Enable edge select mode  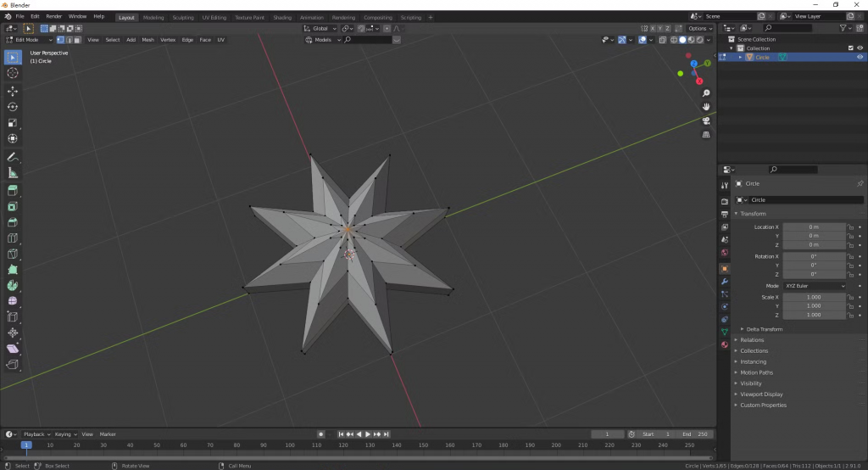point(69,40)
